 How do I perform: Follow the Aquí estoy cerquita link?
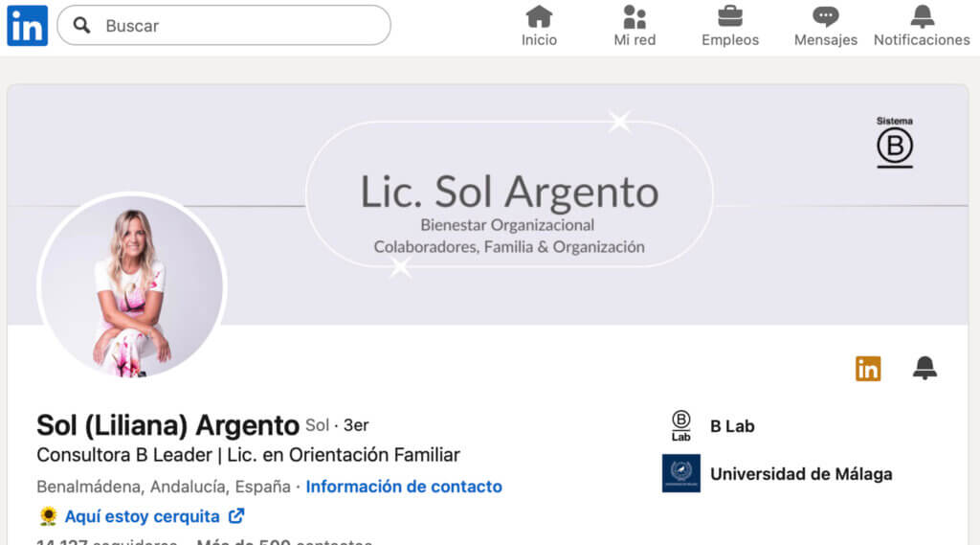coord(142,516)
